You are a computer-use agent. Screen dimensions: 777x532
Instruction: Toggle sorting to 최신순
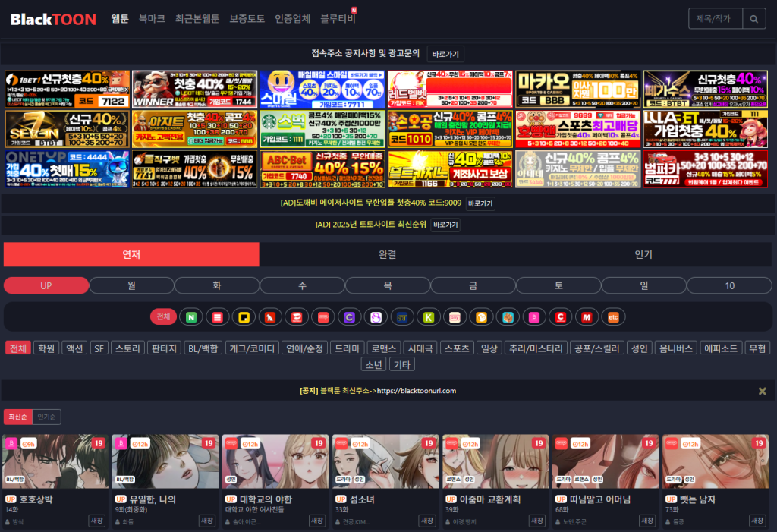click(18, 417)
